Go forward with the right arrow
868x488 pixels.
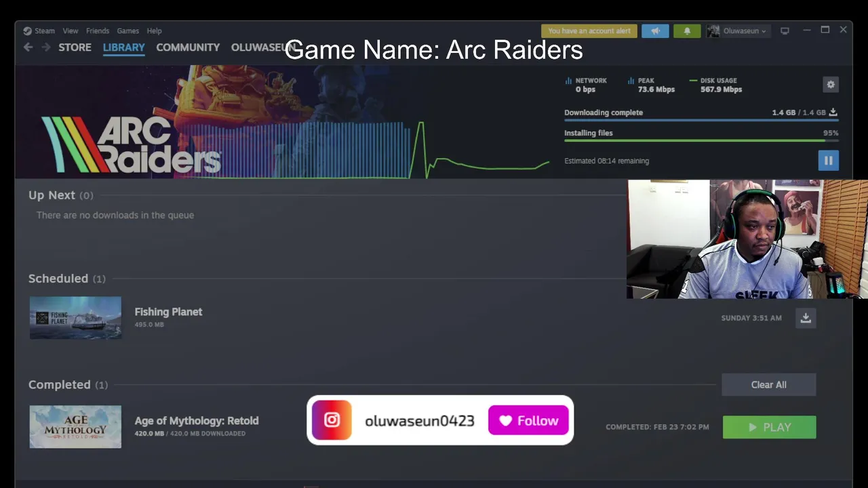coord(46,47)
